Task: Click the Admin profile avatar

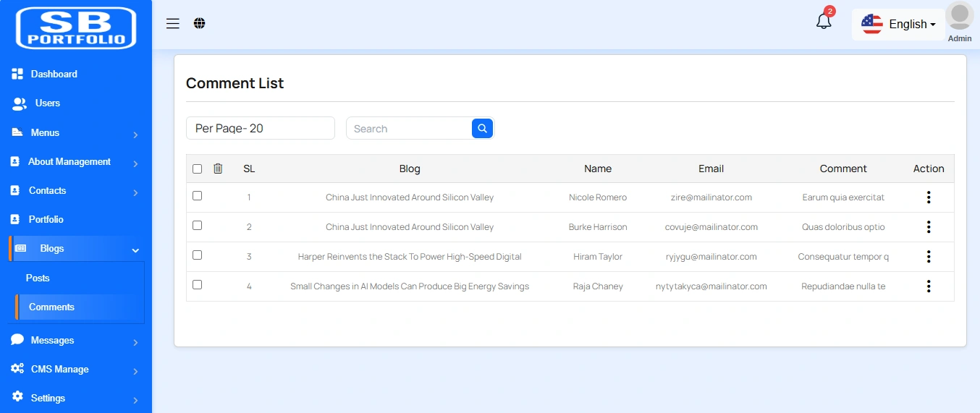Action: pos(959,17)
